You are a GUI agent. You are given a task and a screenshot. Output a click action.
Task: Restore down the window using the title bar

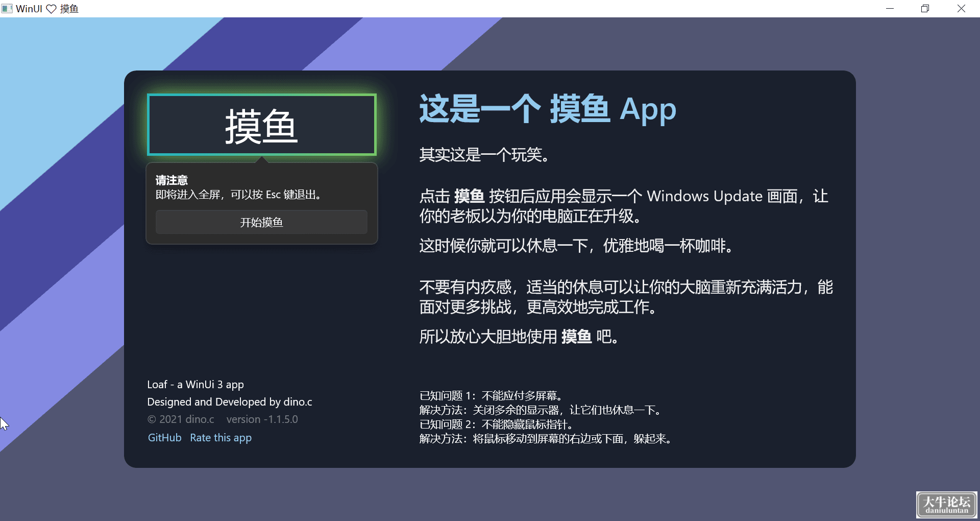(925, 9)
